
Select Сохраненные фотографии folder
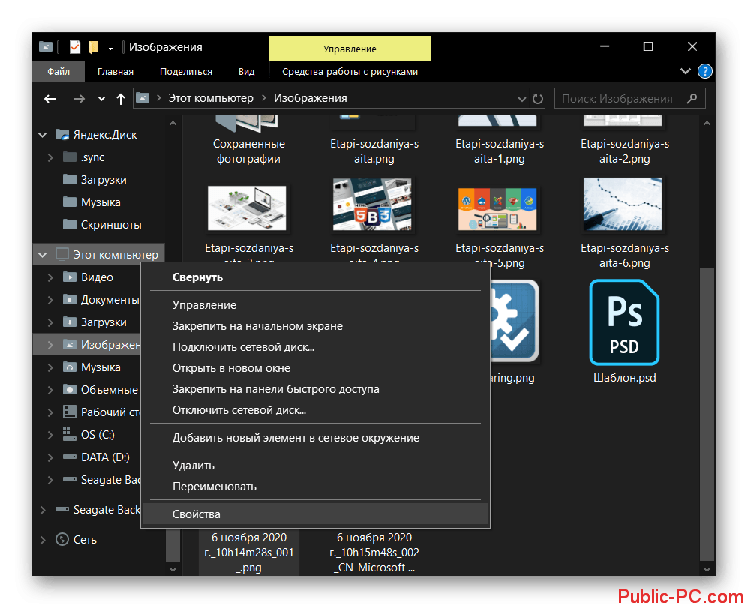(x=248, y=142)
